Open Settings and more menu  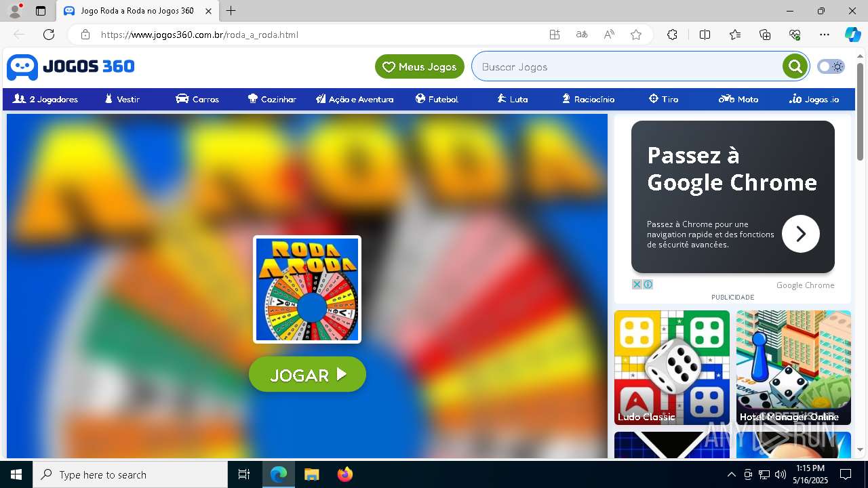click(x=825, y=35)
